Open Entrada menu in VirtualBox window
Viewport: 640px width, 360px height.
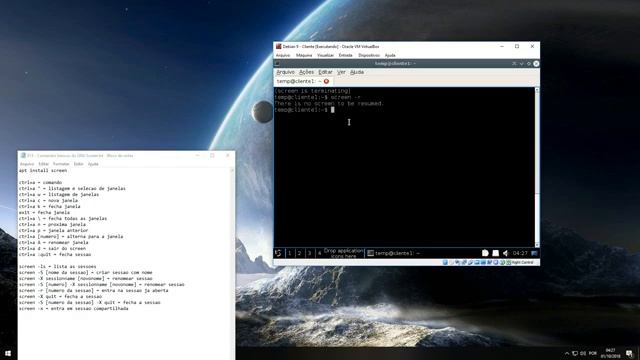(x=345, y=55)
